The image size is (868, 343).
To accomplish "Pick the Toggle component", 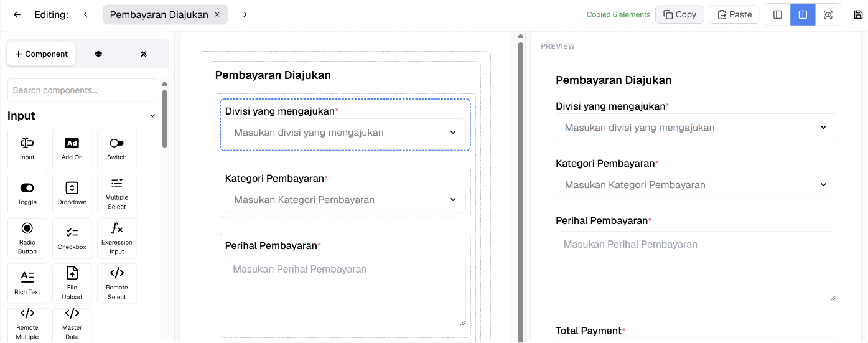I will pyautogui.click(x=27, y=194).
